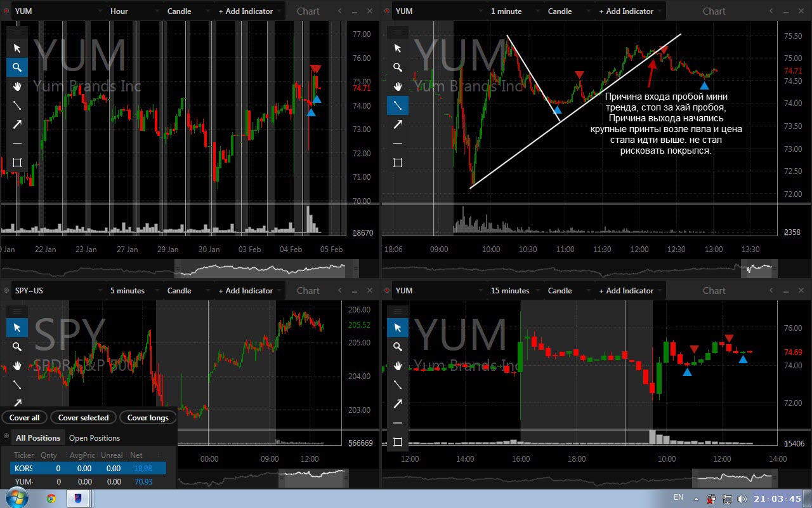Switch to the All Positions tab
The image size is (812, 508).
37,438
